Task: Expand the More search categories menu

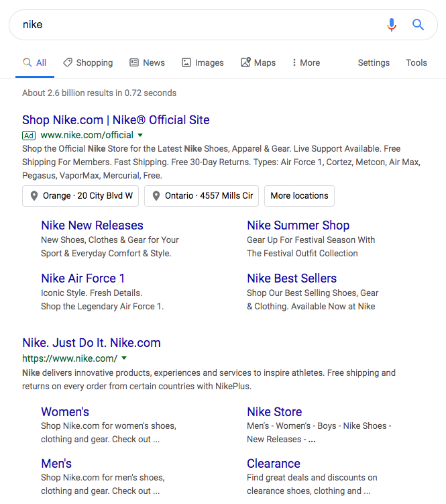Action: coord(306,62)
